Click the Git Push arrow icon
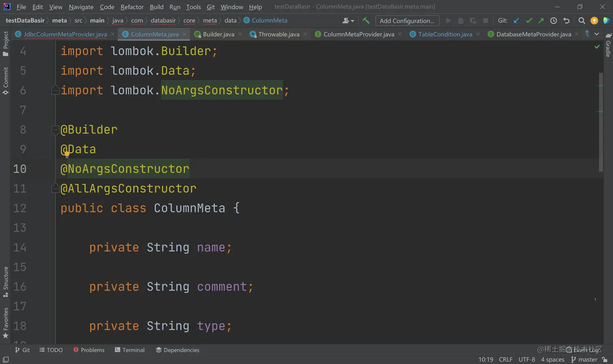The image size is (613, 364). click(541, 21)
